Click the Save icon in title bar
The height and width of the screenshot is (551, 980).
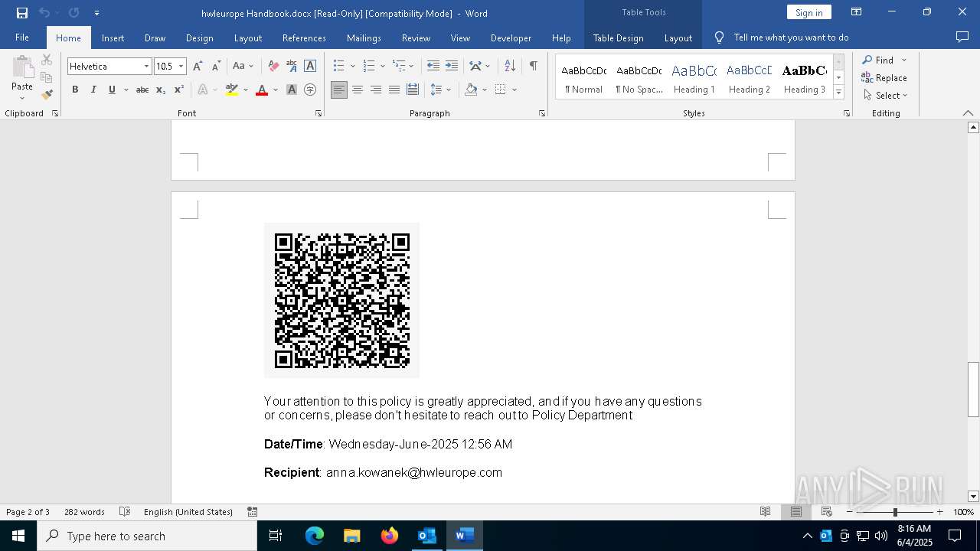(x=22, y=13)
